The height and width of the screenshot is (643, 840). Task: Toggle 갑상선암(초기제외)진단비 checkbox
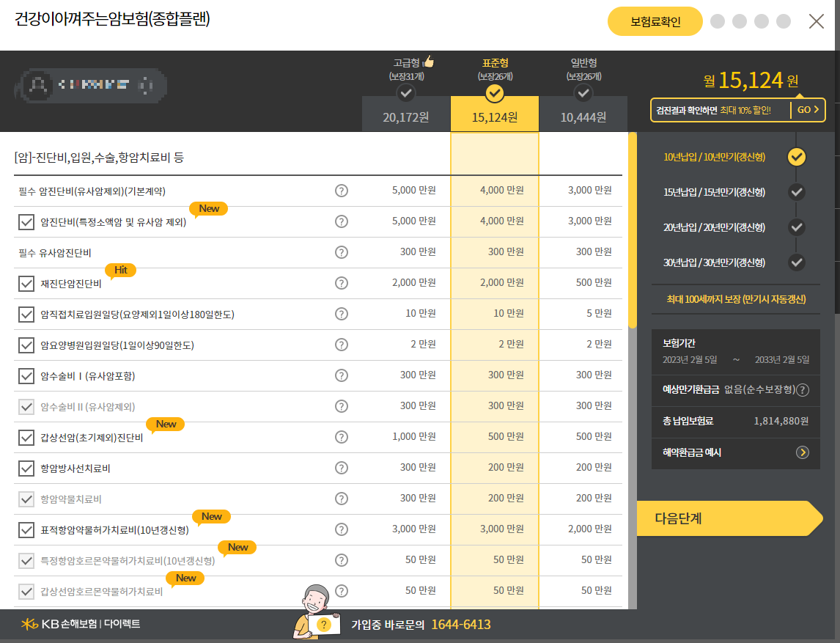pyautogui.click(x=26, y=438)
